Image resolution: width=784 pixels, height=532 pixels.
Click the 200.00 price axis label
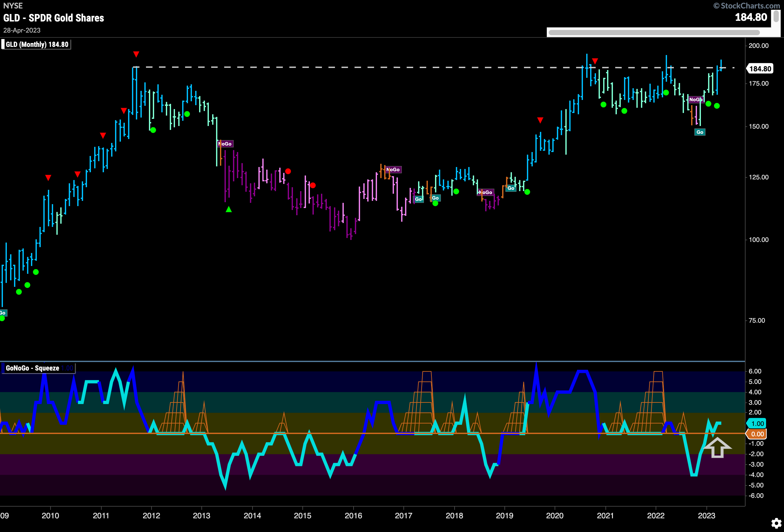pos(759,46)
